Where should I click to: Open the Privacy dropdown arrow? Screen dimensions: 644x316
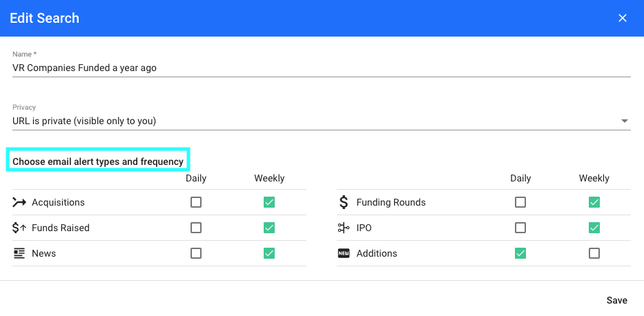tap(624, 121)
